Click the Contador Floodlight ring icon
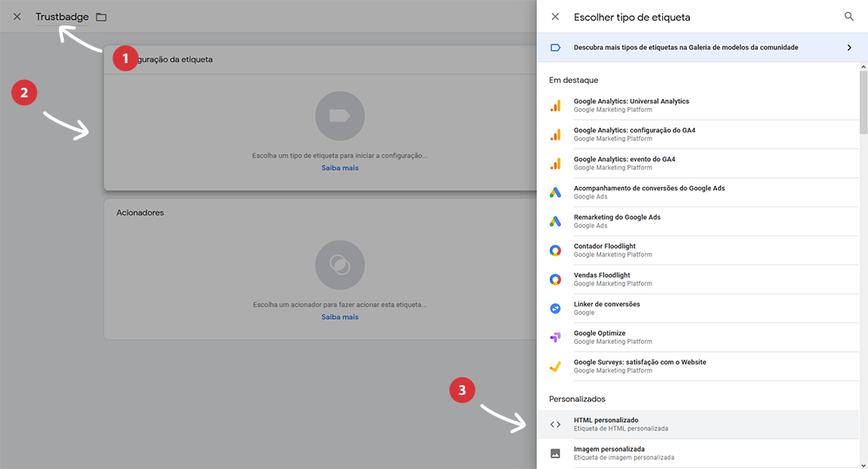The width and height of the screenshot is (868, 469). point(555,250)
